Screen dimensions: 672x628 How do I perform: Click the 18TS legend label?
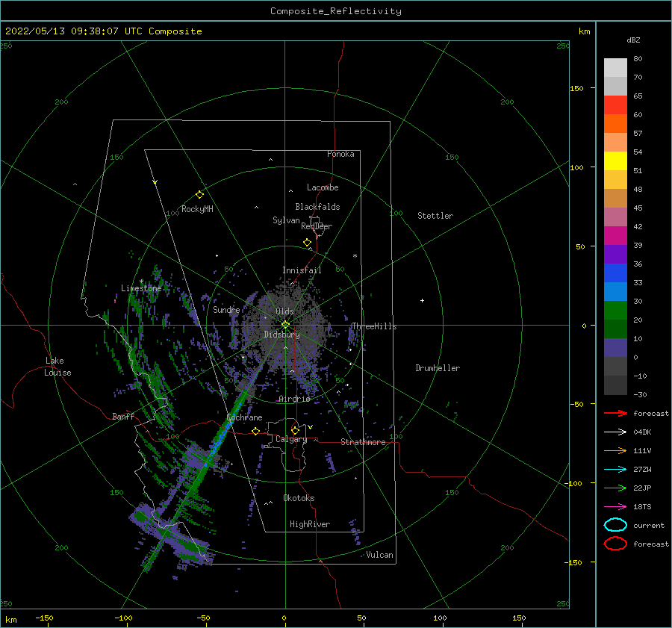pos(642,507)
